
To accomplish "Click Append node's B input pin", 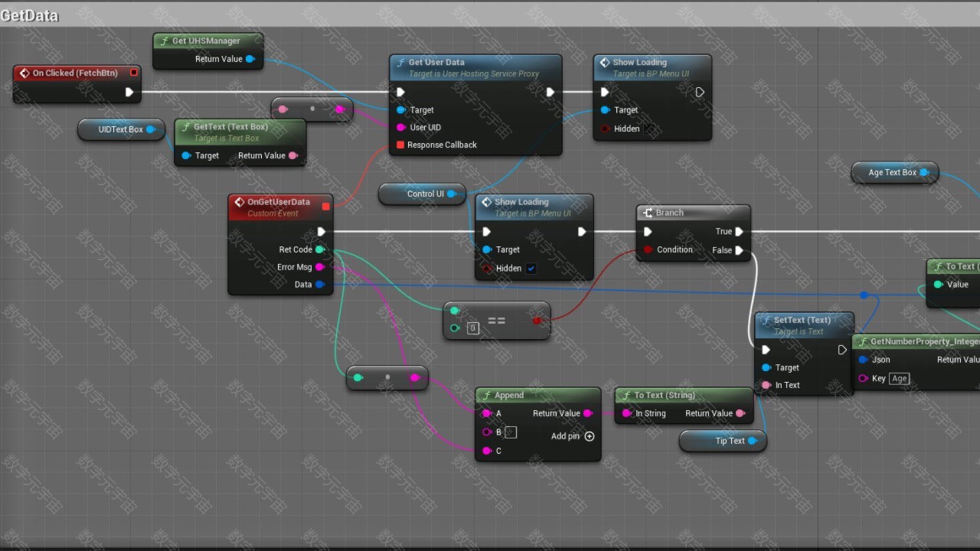I will point(487,432).
